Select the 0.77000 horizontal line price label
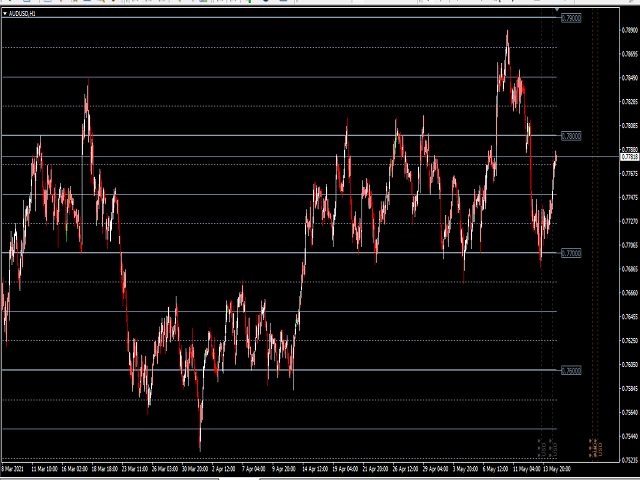 tap(571, 253)
